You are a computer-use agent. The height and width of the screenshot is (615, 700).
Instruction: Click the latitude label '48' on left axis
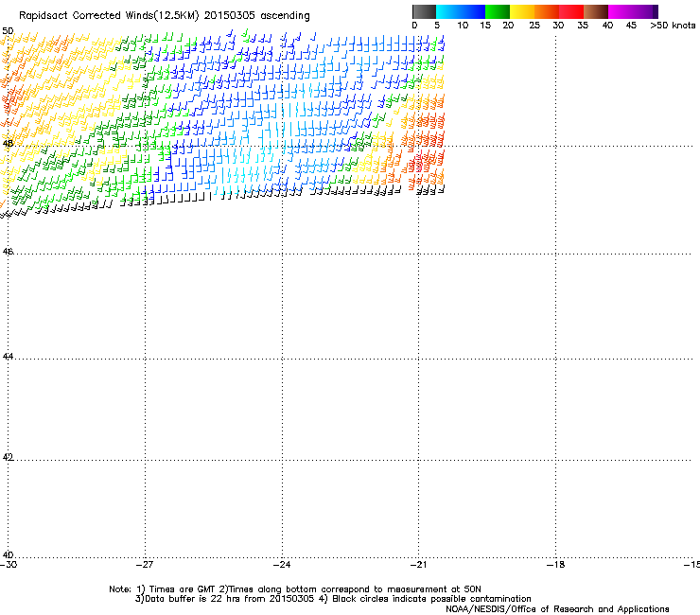tap(8, 144)
